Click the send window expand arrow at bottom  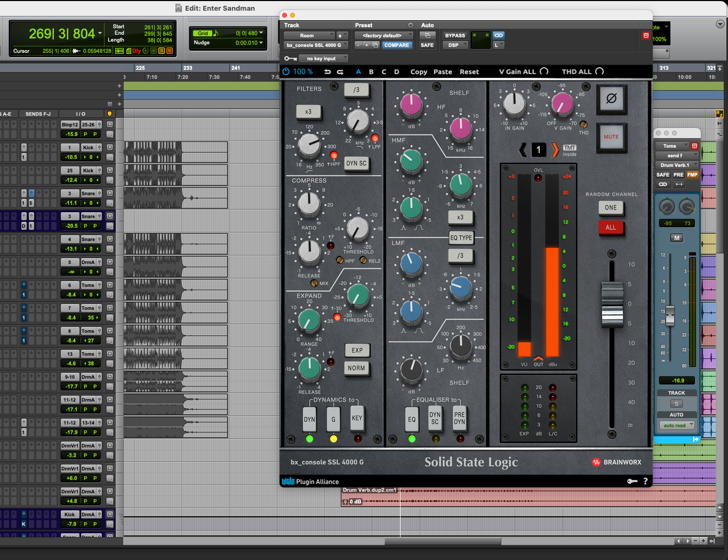696,439
